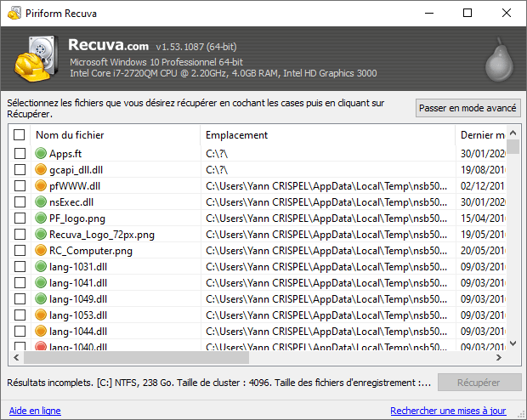This screenshot has width=527, height=420.
Task: Check the box for lang-1053.dll
Action: click(20, 315)
